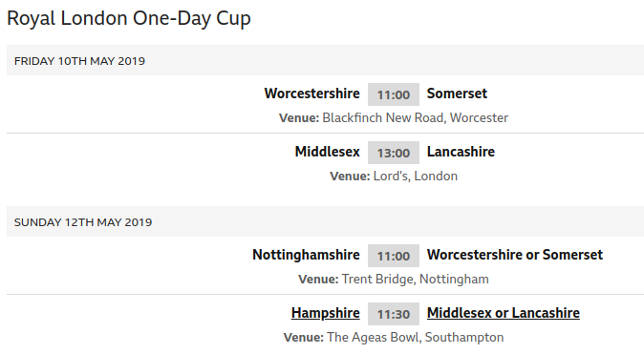Click the 11:00 Nottinghamshire match time
644x354 pixels.
[x=394, y=256]
